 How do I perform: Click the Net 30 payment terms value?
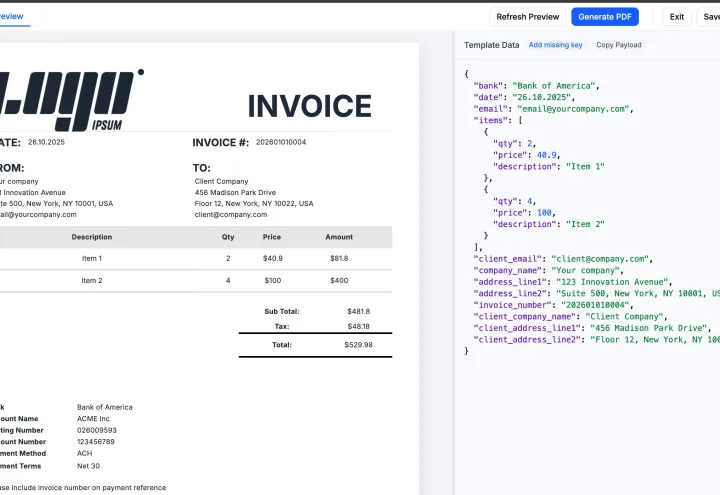tap(88, 466)
